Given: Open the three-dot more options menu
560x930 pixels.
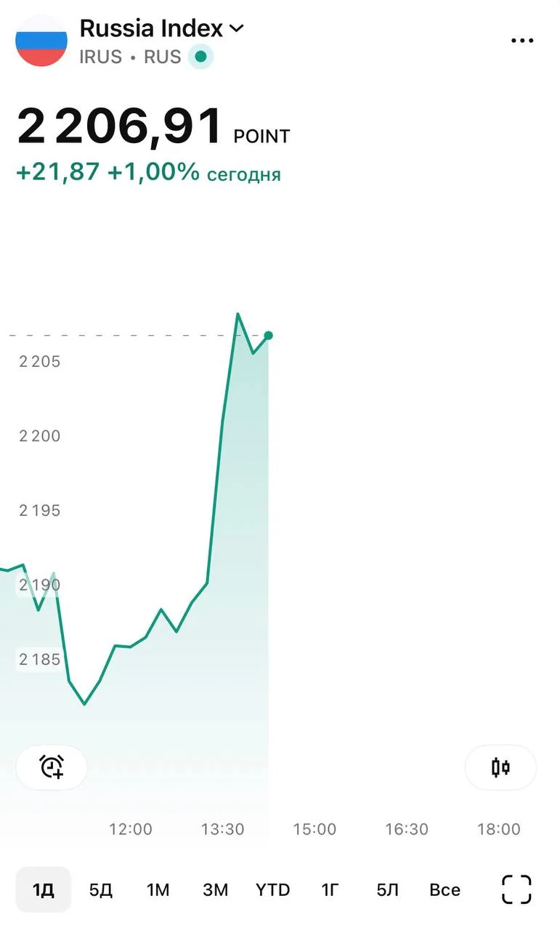Looking at the screenshot, I should [522, 41].
